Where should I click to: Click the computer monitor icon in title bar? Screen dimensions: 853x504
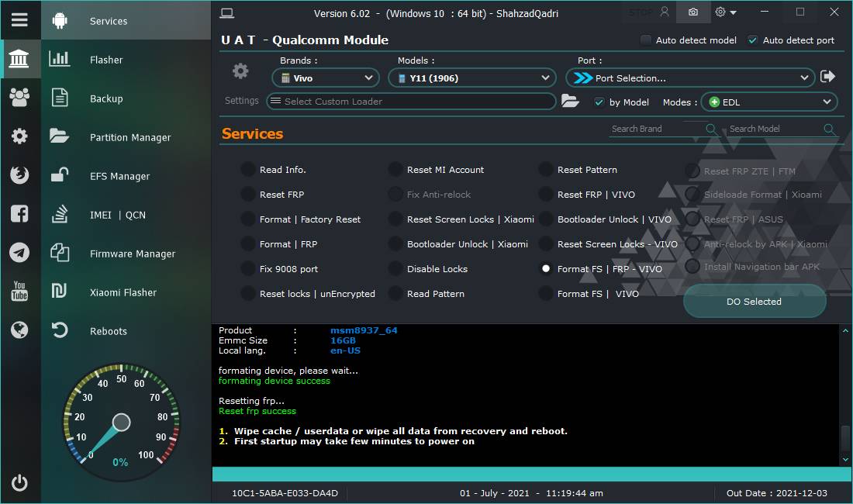point(227,13)
